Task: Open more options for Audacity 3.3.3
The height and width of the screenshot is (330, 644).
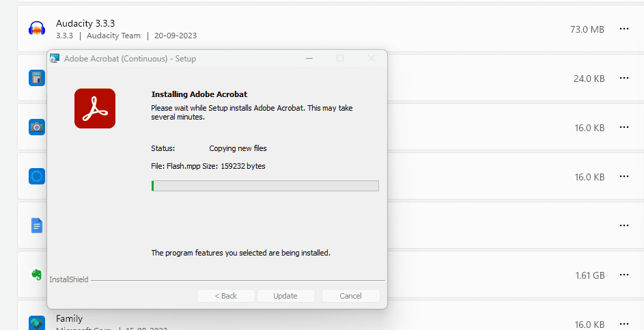Action: pos(624,29)
